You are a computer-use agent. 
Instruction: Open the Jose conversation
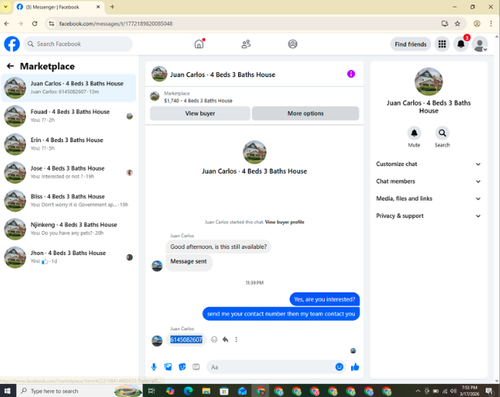pos(68,172)
